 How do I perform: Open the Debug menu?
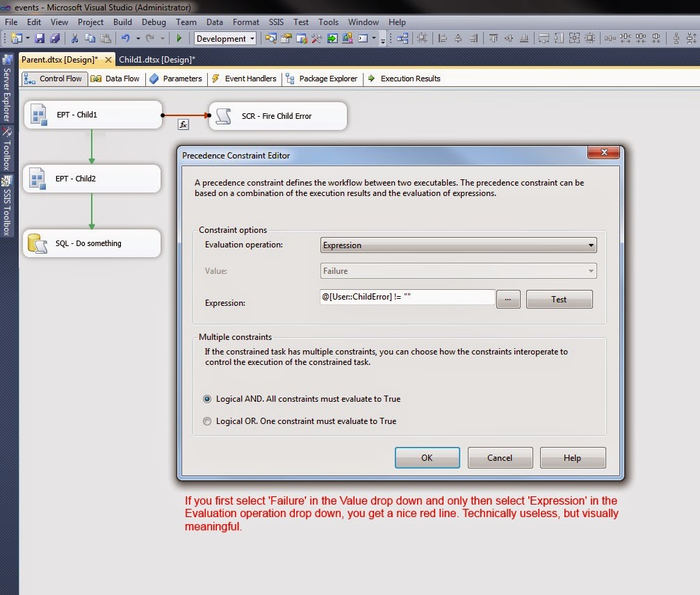pyautogui.click(x=154, y=22)
